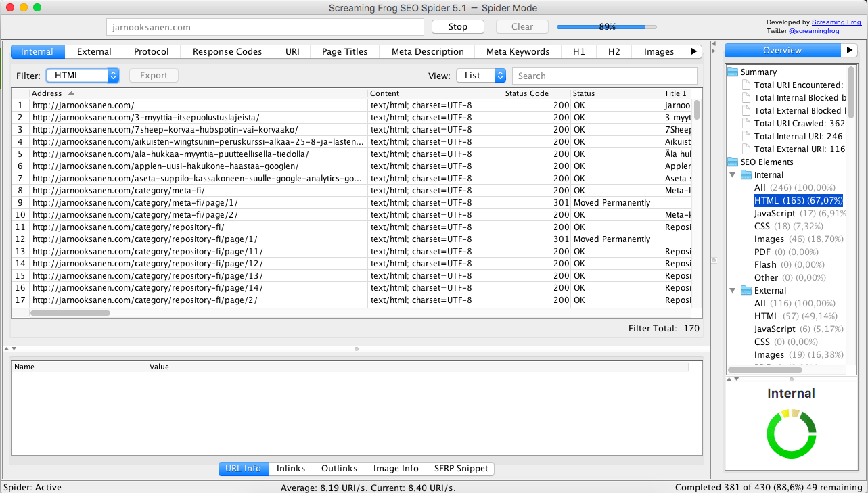Viewport: 868px width, 493px height.
Task: Click the Content column header
Action: 435,93
